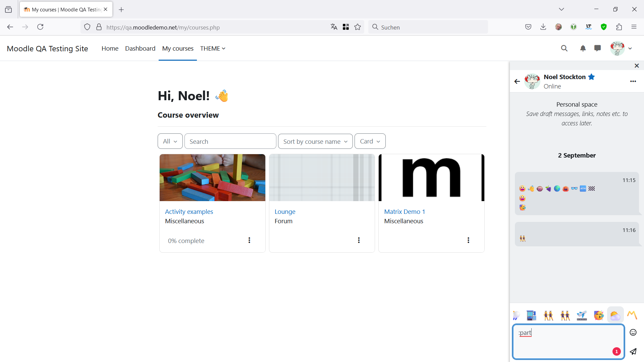Open Activity examples course actions menu
This screenshot has height=362, width=644.
click(249, 240)
